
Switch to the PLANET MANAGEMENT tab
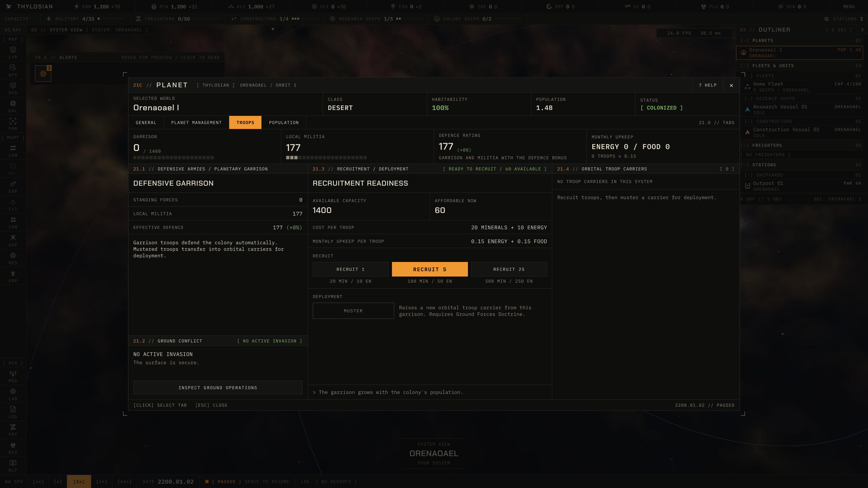(x=196, y=123)
